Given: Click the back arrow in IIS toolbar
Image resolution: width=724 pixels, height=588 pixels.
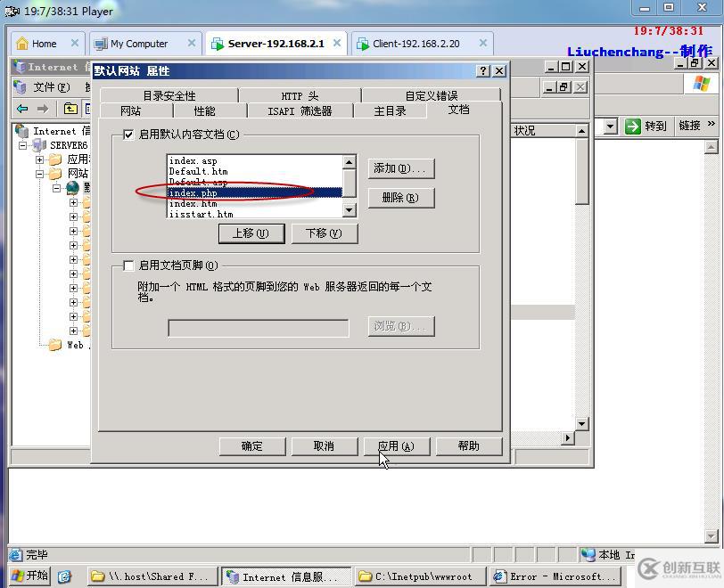Looking at the screenshot, I should [x=22, y=109].
